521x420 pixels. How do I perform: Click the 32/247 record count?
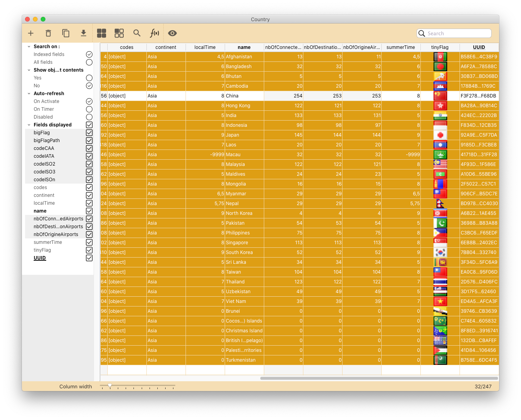pos(483,386)
